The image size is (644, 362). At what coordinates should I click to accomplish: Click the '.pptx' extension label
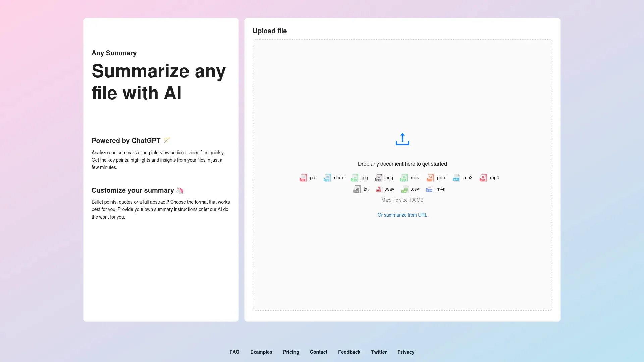[x=441, y=178]
